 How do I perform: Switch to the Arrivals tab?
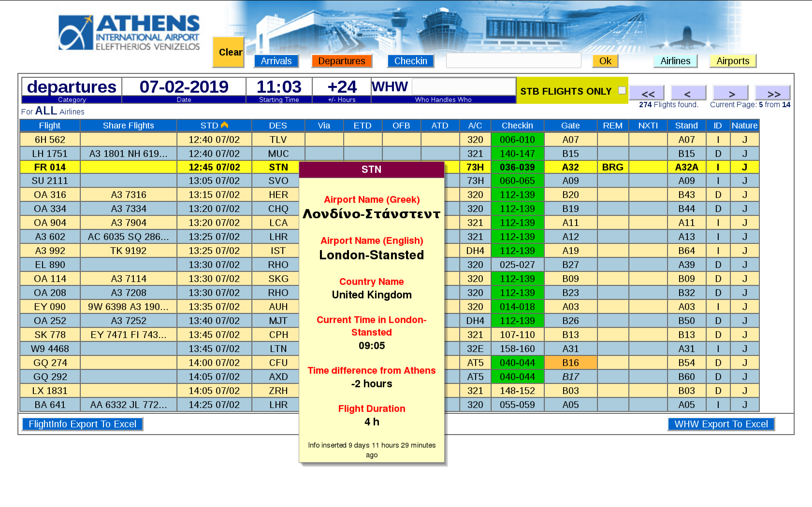click(276, 61)
